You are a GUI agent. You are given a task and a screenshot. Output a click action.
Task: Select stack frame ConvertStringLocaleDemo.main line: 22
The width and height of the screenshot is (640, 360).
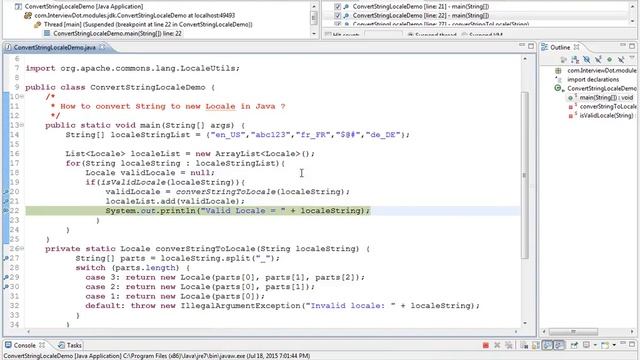coord(117,33)
